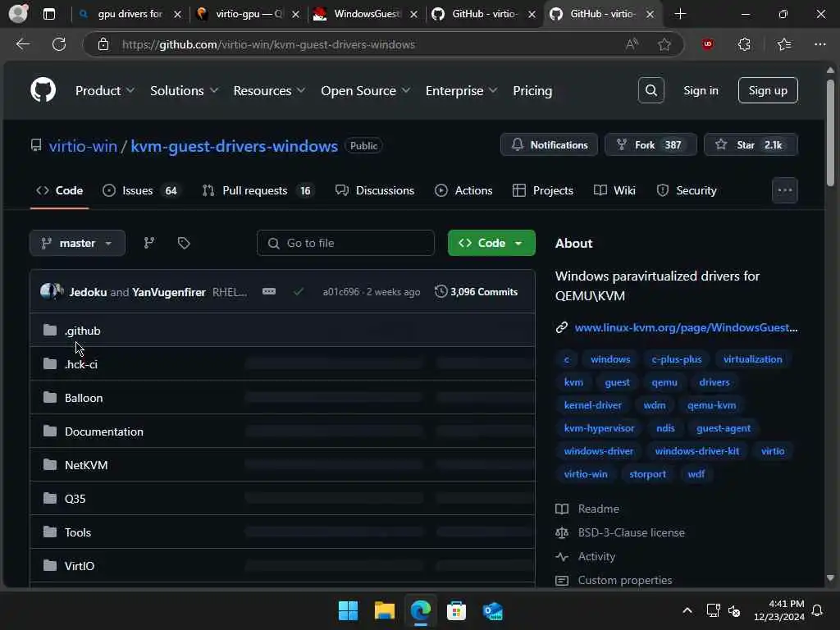The width and height of the screenshot is (840, 630).
Task: Select the Code repository tab
Action: 59,190
